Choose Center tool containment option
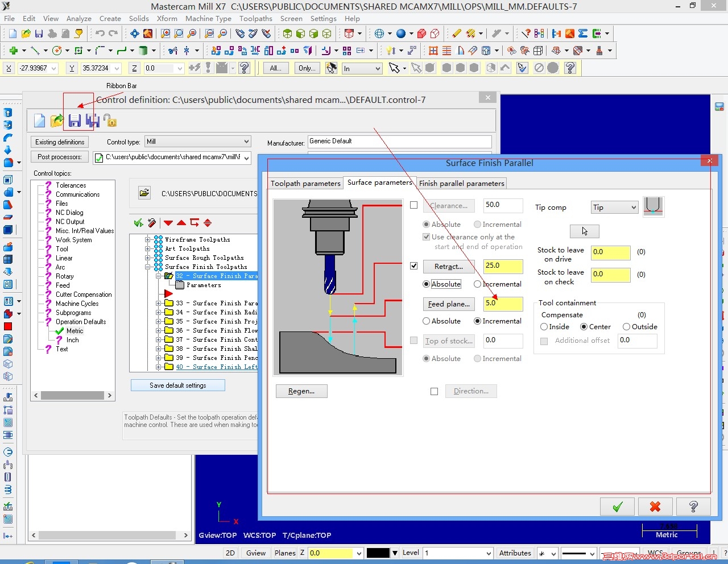This screenshot has width=728, height=564. tap(584, 327)
